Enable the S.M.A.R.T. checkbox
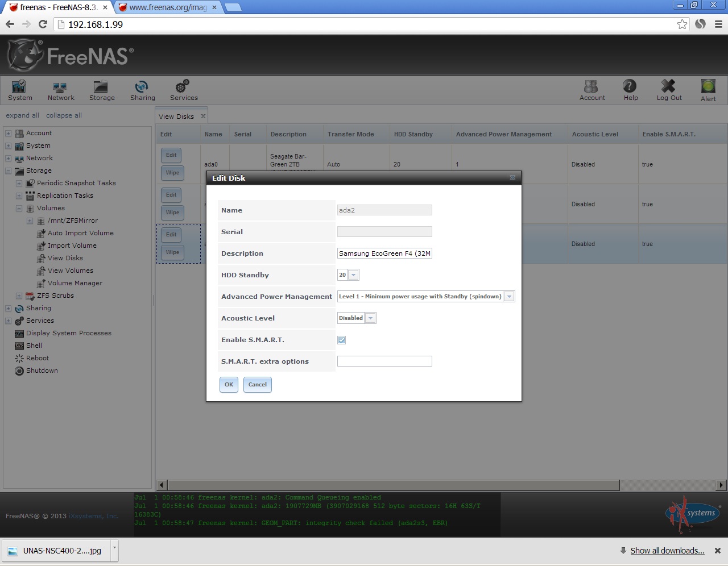The width and height of the screenshot is (728, 566). (x=341, y=340)
